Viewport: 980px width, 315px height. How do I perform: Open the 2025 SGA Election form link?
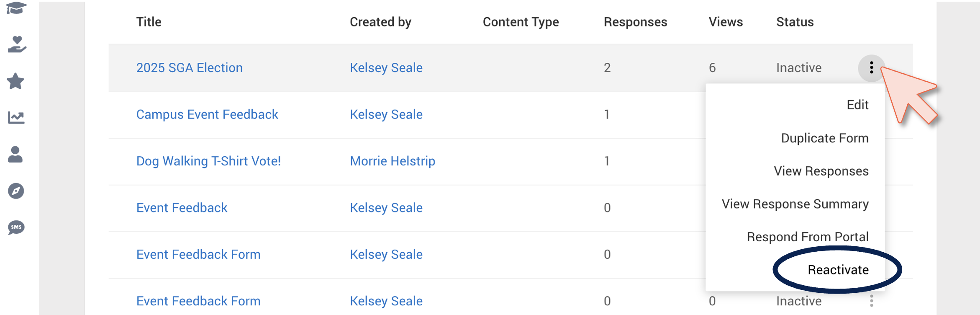click(x=189, y=67)
